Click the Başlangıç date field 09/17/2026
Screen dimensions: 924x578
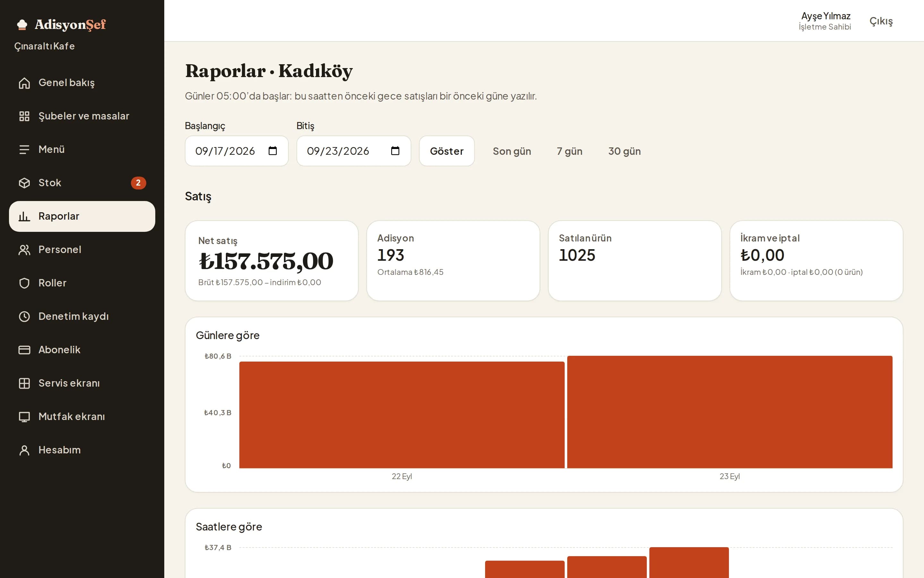pos(237,151)
